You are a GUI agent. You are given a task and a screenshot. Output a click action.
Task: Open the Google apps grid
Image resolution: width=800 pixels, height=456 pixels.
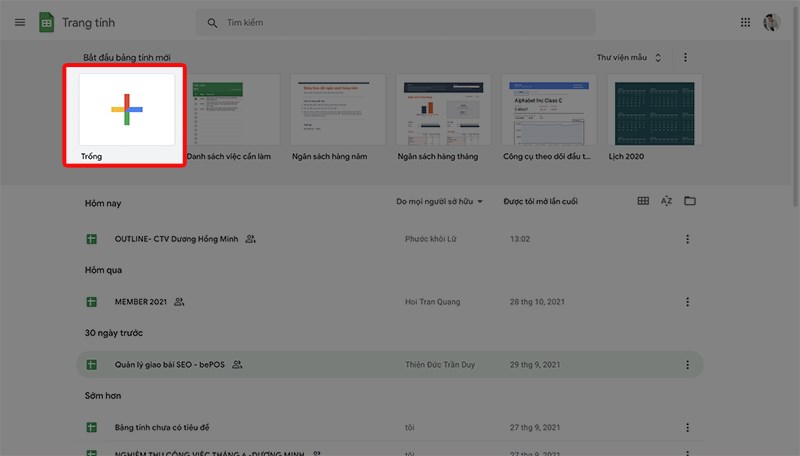(x=745, y=22)
